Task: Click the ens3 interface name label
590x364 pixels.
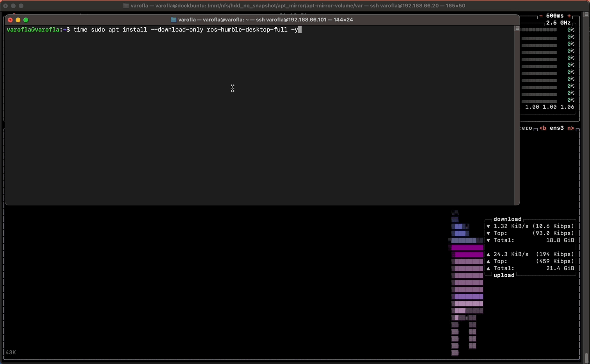Action: point(557,128)
